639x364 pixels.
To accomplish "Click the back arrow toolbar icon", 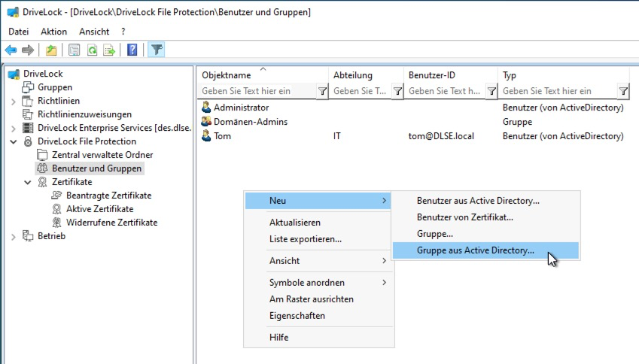I will pos(11,50).
